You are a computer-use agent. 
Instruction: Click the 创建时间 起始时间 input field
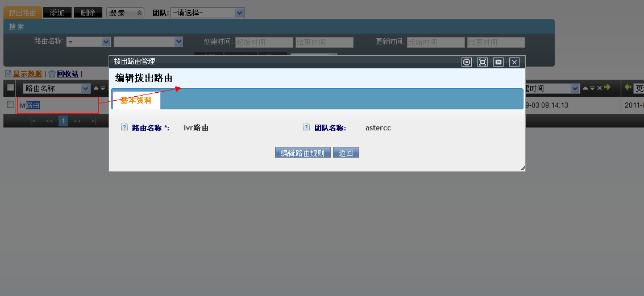pyautogui.click(x=264, y=42)
